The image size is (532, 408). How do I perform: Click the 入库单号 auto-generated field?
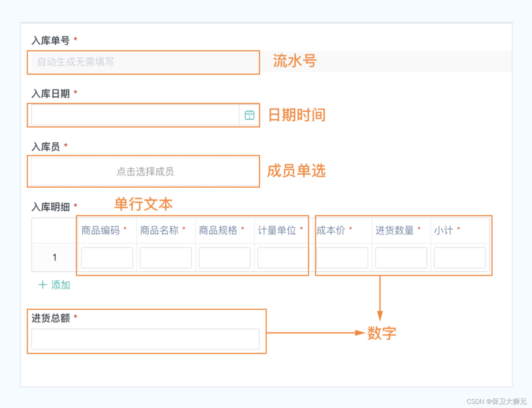point(145,62)
